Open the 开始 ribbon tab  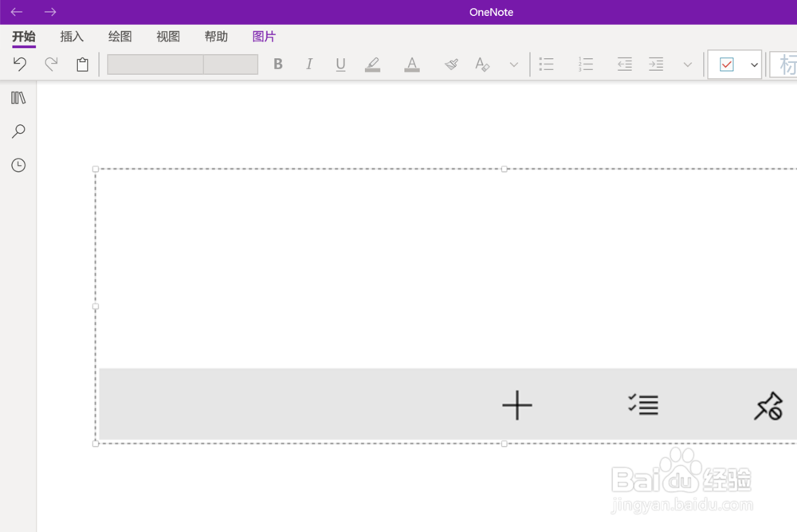(x=24, y=37)
